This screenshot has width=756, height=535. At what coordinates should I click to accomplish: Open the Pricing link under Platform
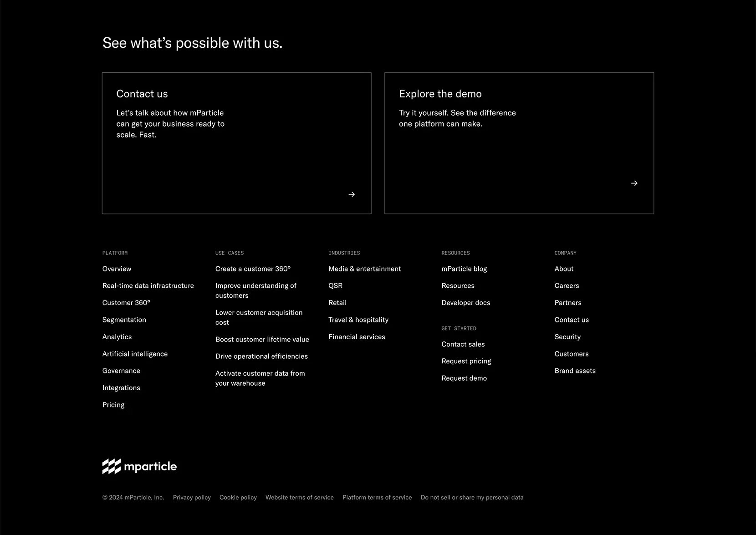click(113, 405)
